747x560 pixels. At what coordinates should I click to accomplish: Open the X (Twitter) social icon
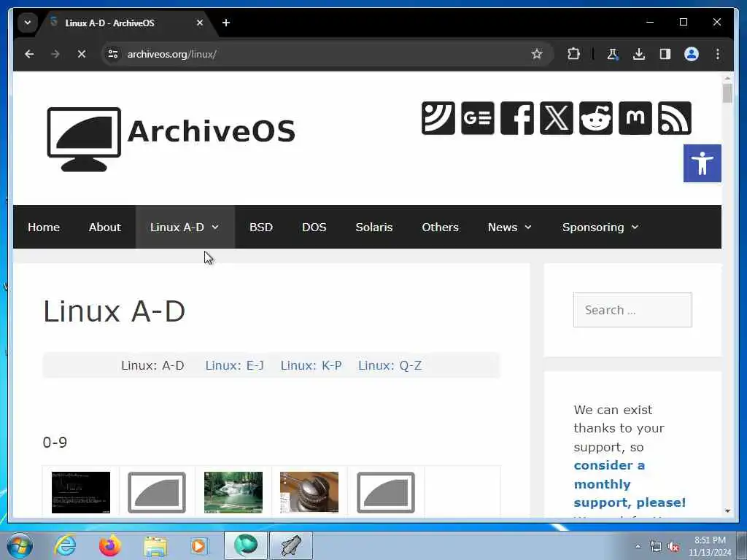click(557, 118)
